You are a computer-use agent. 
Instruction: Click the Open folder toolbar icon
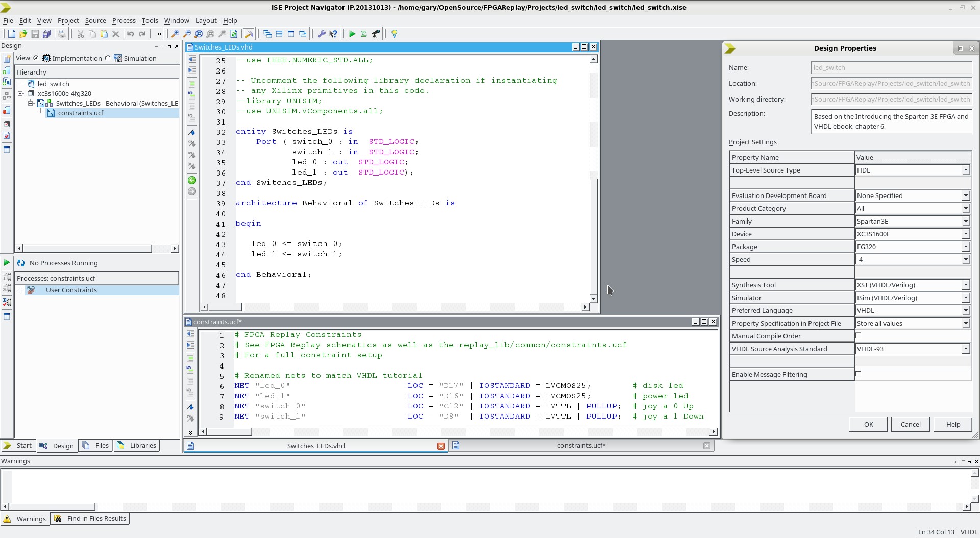click(x=23, y=34)
